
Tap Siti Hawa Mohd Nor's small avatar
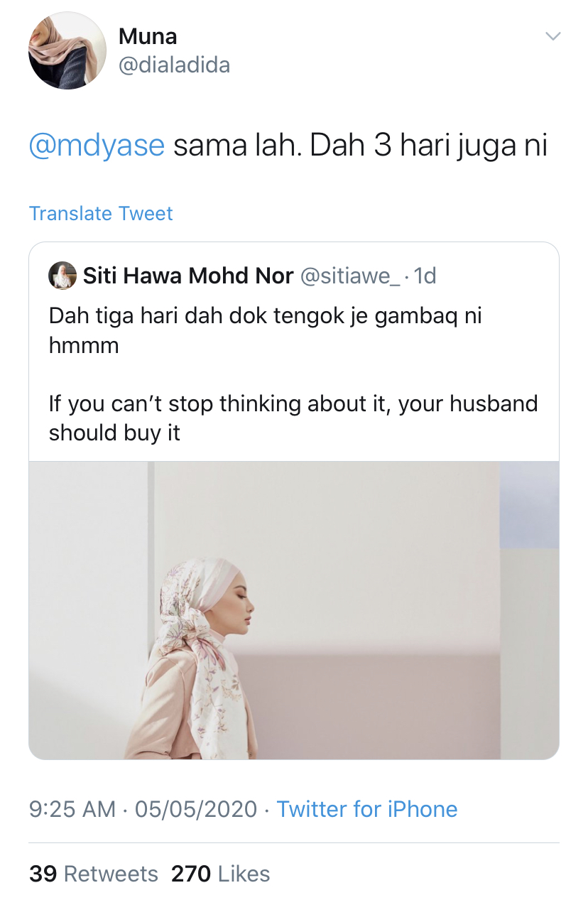(x=62, y=276)
